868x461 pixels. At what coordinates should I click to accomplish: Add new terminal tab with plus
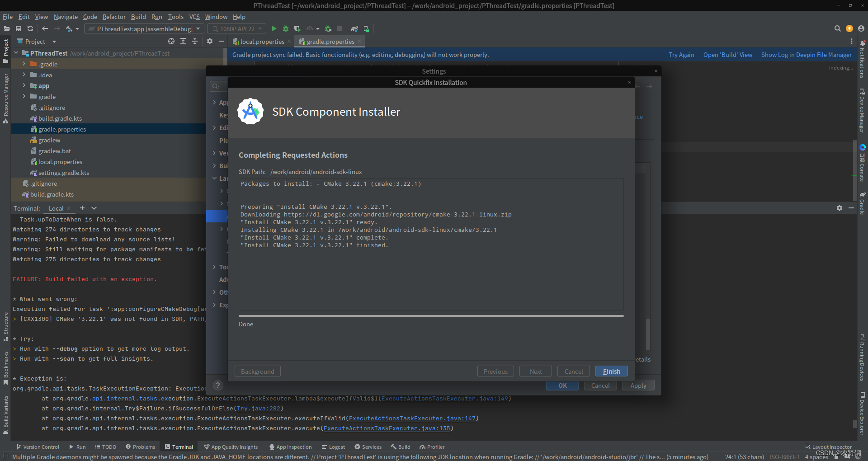82,208
